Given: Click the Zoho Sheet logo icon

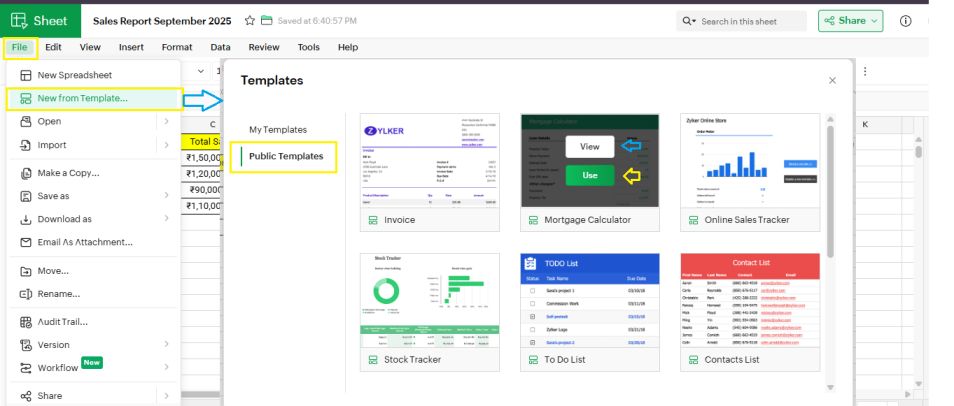Looking at the screenshot, I should [x=18, y=21].
